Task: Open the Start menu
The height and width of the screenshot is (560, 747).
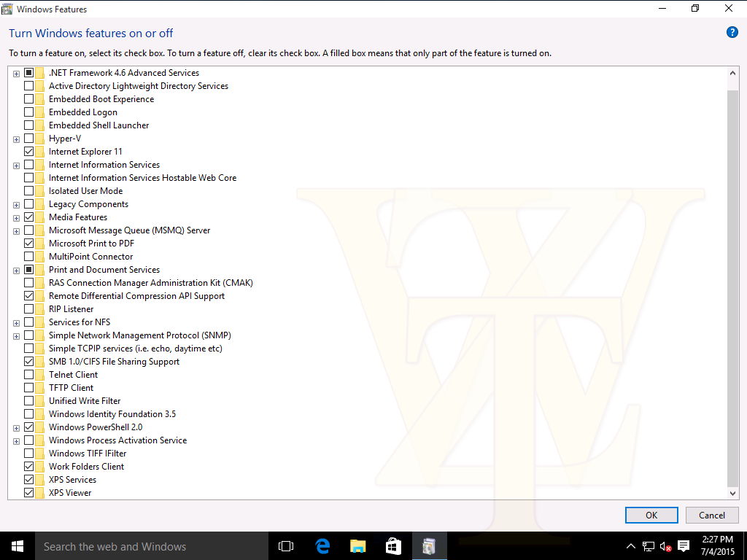Action: click(x=18, y=546)
